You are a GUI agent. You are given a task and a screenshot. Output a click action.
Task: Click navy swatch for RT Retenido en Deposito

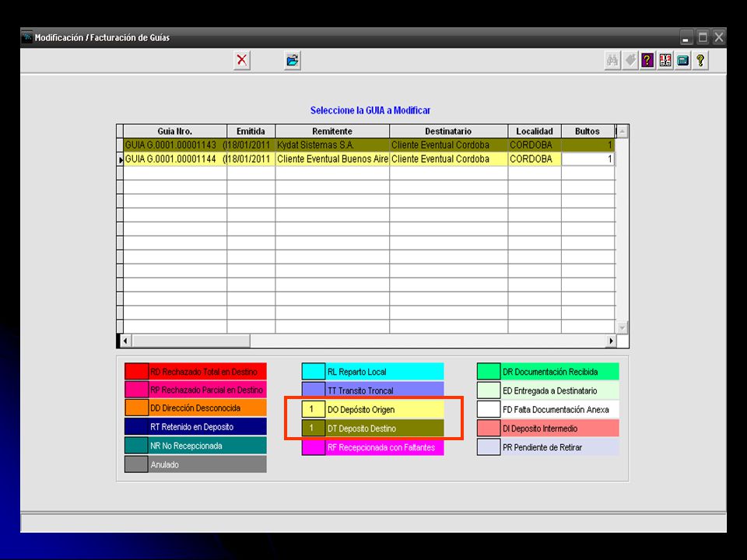click(137, 427)
